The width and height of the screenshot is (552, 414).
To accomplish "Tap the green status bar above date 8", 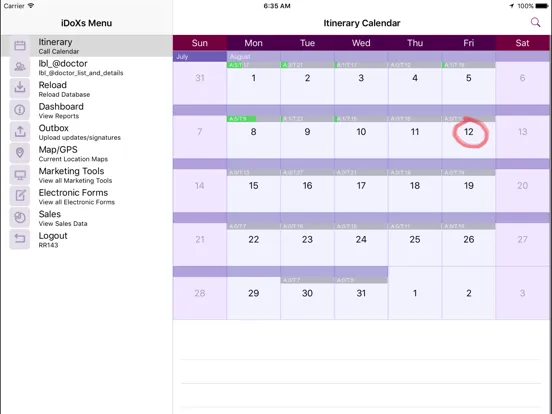I will point(242,119).
